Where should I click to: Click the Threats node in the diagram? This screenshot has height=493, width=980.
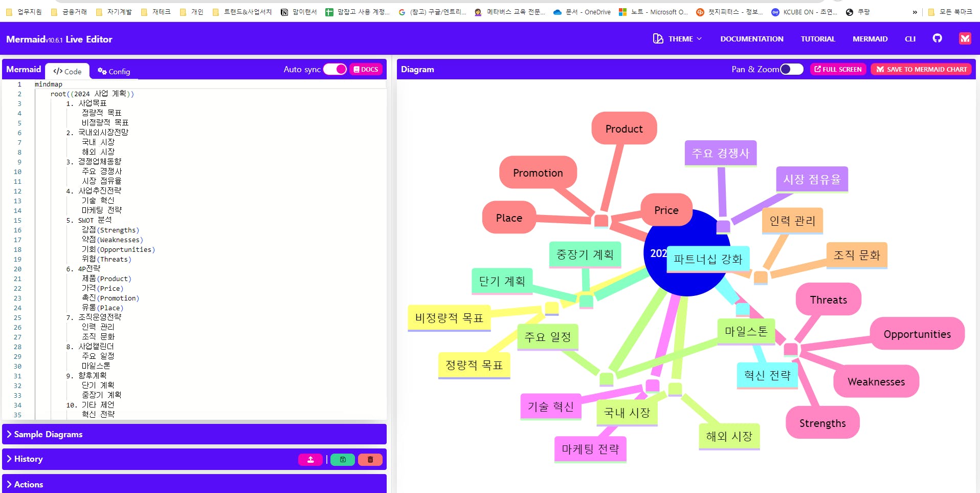coord(829,299)
